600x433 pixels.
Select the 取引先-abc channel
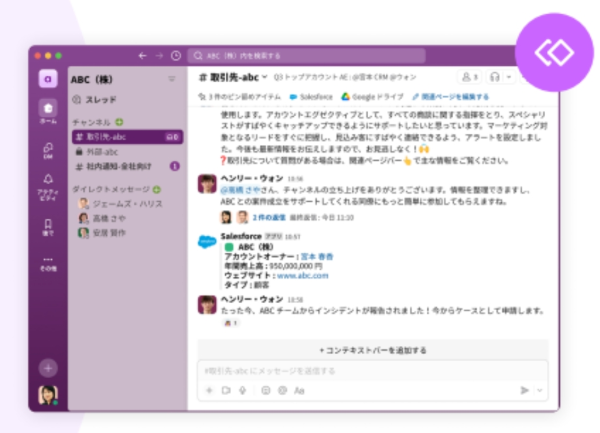tap(127, 137)
